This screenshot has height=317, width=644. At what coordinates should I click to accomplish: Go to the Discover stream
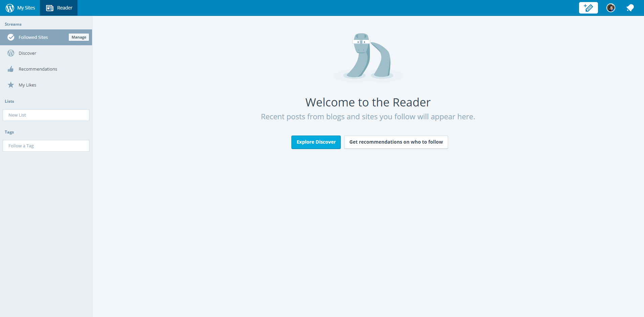27,53
